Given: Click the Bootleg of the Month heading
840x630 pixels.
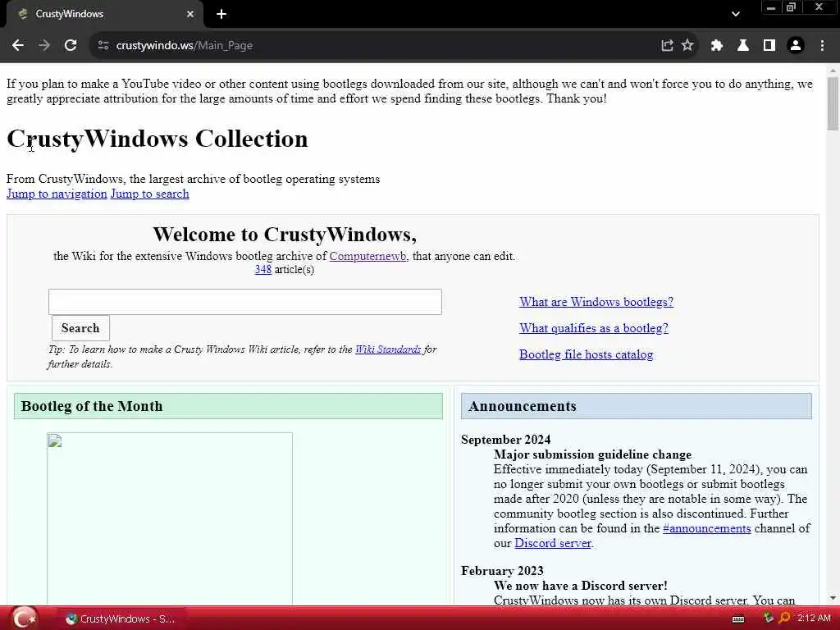Looking at the screenshot, I should (92, 406).
